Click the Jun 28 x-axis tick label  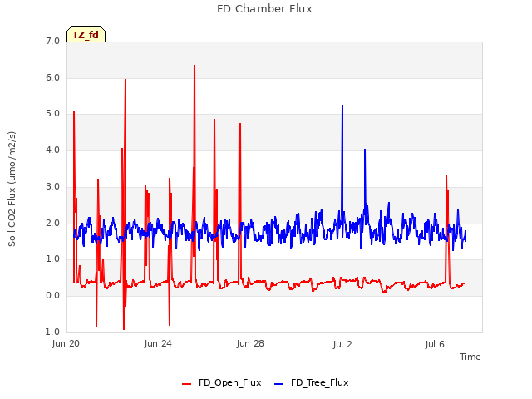tap(250, 343)
